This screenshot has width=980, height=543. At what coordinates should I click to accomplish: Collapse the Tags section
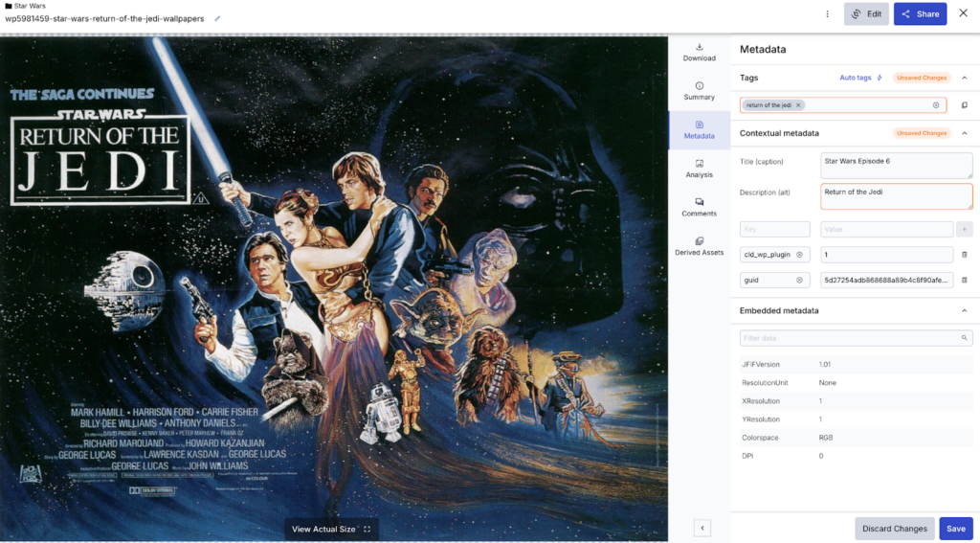tap(964, 78)
